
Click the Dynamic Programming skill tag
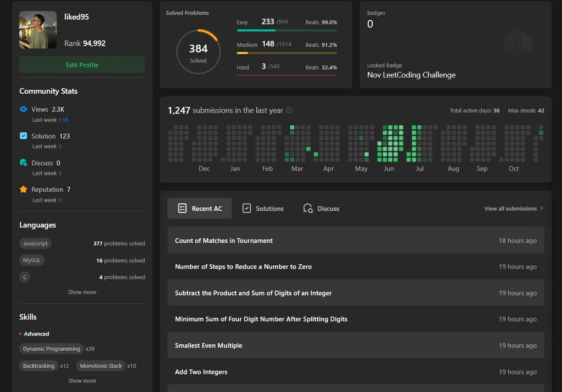[52, 349]
